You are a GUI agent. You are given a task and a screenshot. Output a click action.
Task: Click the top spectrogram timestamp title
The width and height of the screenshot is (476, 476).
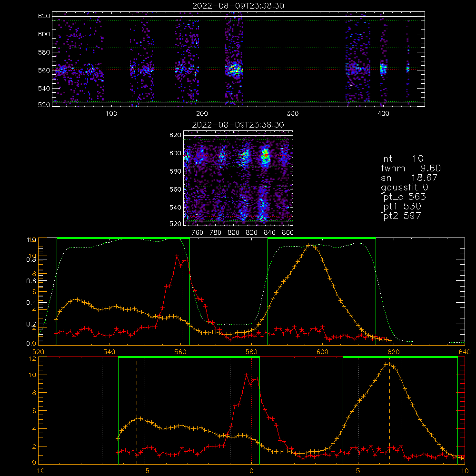click(x=238, y=6)
